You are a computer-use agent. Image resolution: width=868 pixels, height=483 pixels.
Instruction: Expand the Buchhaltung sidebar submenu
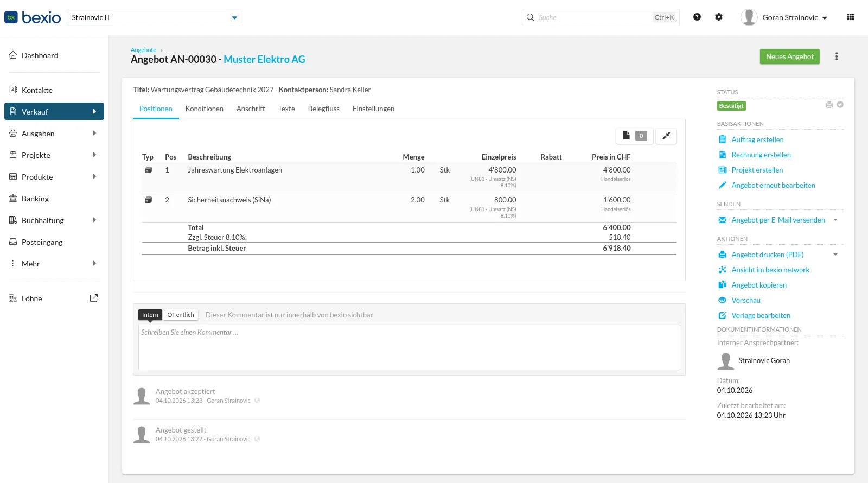click(94, 220)
